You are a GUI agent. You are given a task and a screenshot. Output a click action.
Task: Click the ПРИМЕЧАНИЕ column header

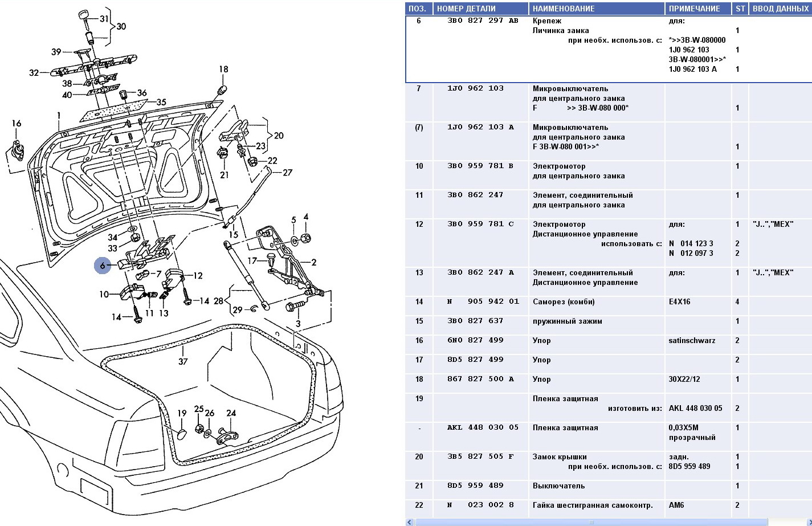click(x=698, y=9)
